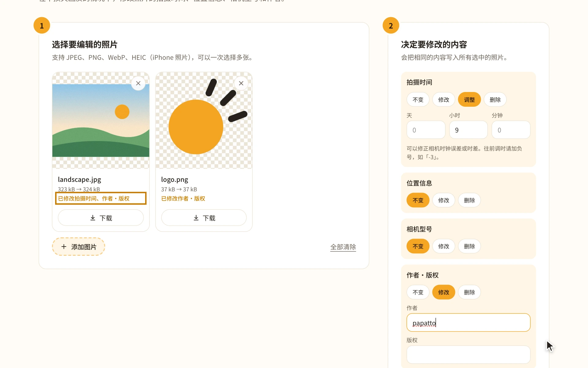
Task: Open the landscape.jpg thumbnail preview
Action: coord(101,121)
